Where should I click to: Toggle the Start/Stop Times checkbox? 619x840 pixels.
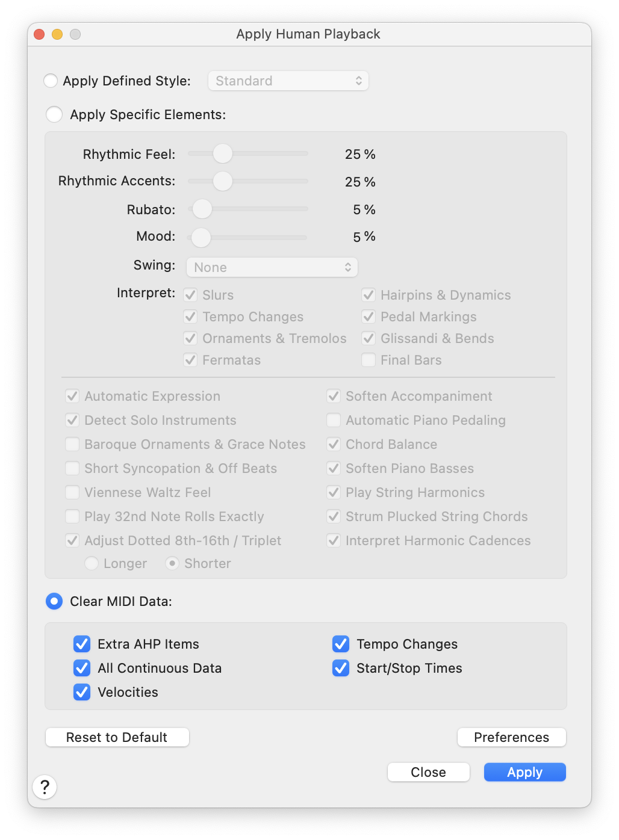341,668
